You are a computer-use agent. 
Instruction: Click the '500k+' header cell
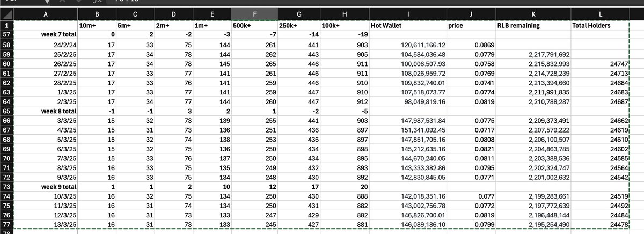(254, 25)
